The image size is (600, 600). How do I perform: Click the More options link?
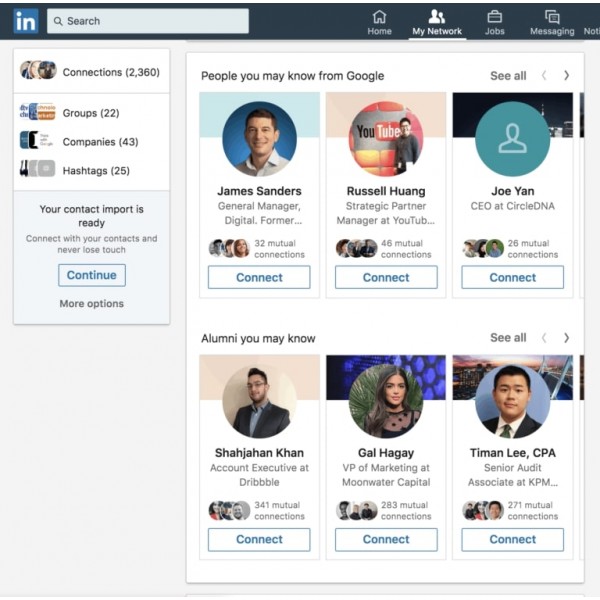tap(92, 304)
